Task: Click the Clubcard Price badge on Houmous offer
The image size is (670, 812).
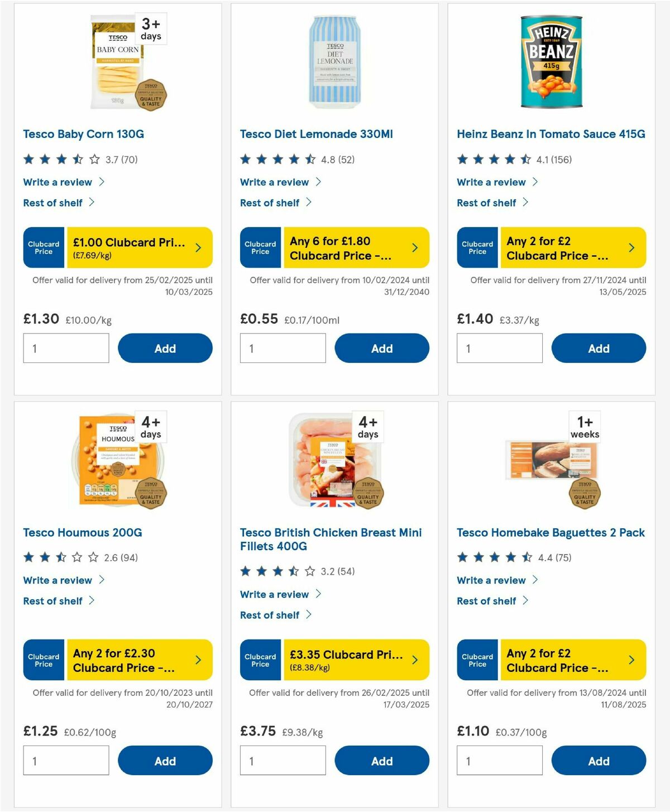Action: (x=43, y=660)
